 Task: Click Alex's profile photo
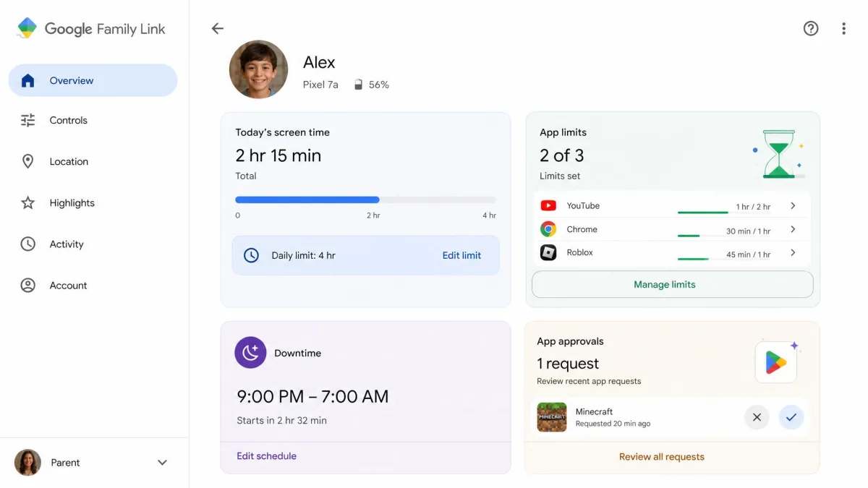pyautogui.click(x=259, y=69)
